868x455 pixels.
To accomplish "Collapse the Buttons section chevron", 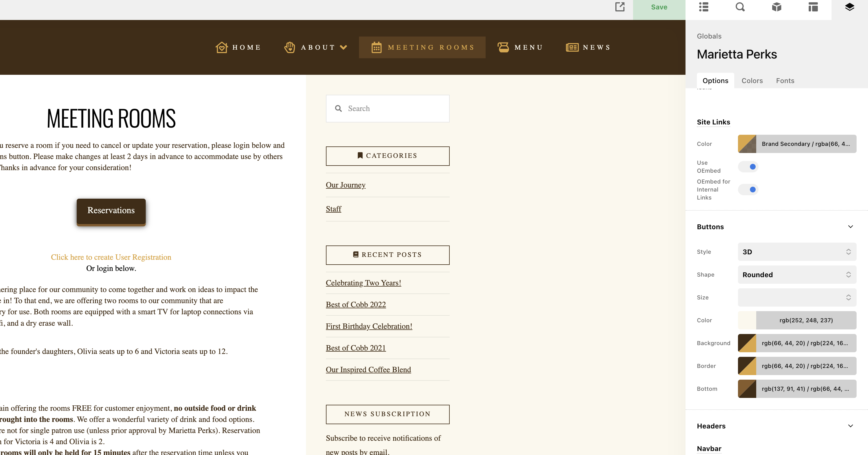I will point(850,227).
